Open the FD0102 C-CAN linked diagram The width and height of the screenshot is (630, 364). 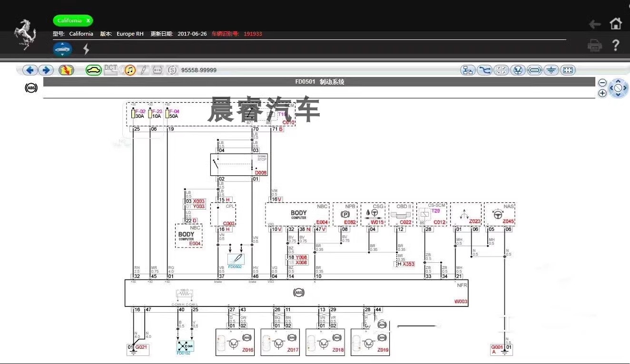tap(185, 347)
